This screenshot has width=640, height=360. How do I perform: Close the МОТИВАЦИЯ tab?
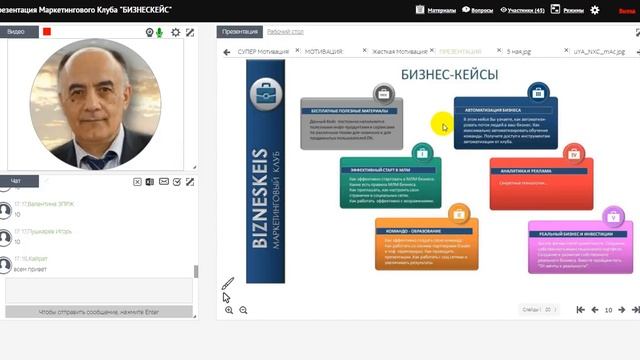tap(364, 51)
